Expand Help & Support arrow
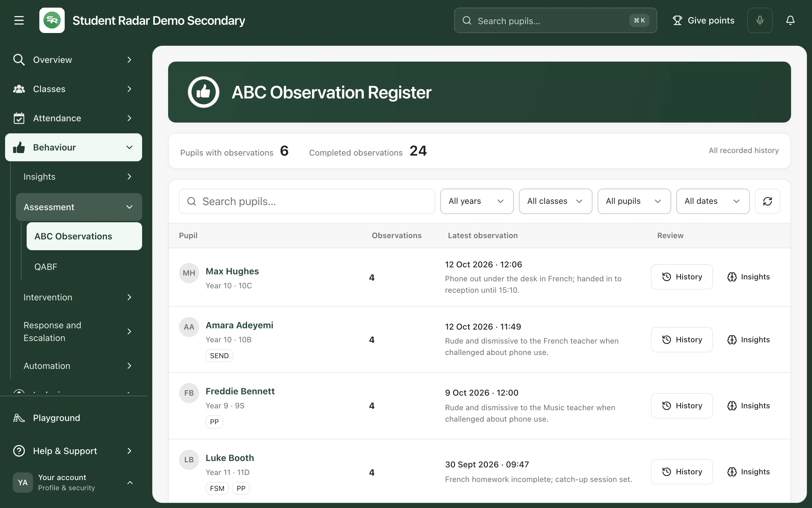Image resolution: width=812 pixels, height=508 pixels. click(129, 451)
